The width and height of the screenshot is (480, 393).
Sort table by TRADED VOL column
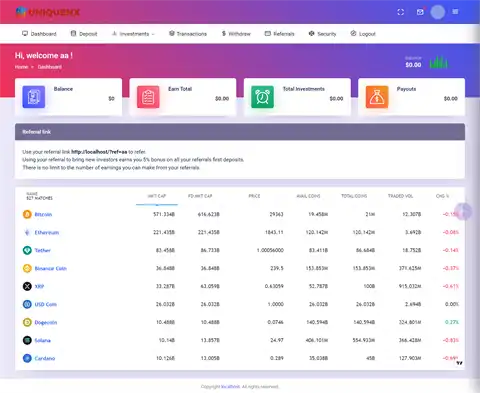click(x=400, y=196)
